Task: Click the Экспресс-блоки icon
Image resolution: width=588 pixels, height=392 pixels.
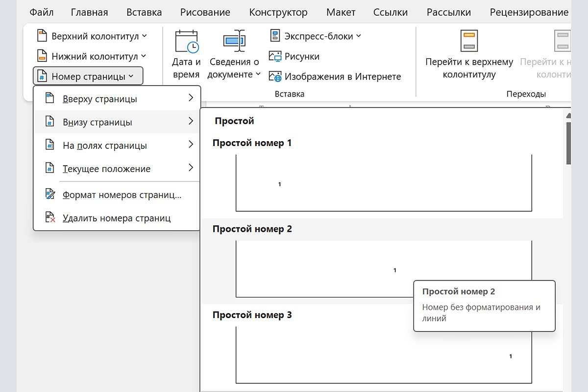Action: pos(275,36)
